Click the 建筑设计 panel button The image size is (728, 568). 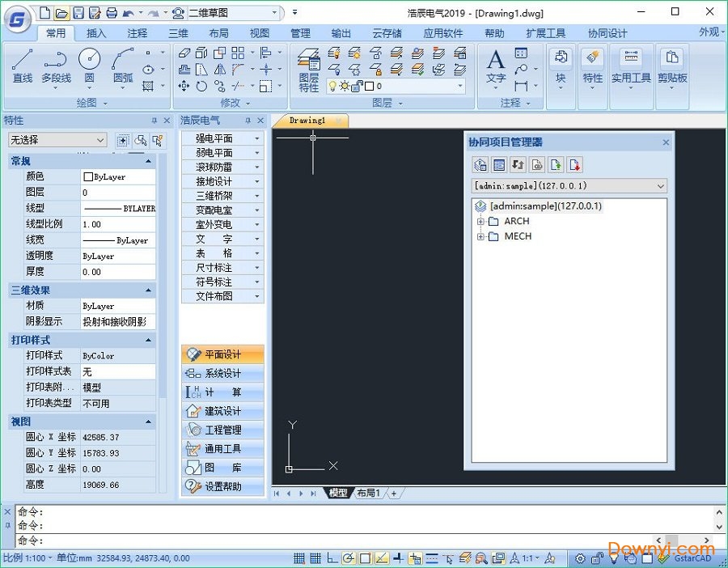click(222, 411)
